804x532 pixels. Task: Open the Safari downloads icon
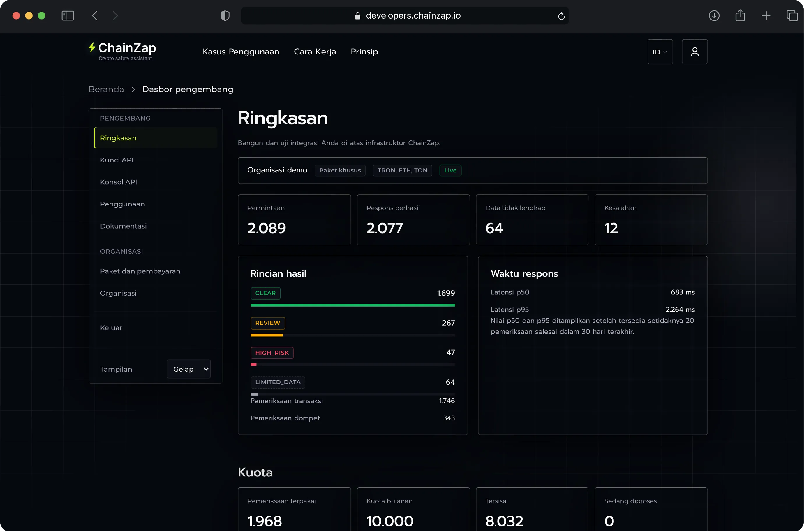point(714,16)
